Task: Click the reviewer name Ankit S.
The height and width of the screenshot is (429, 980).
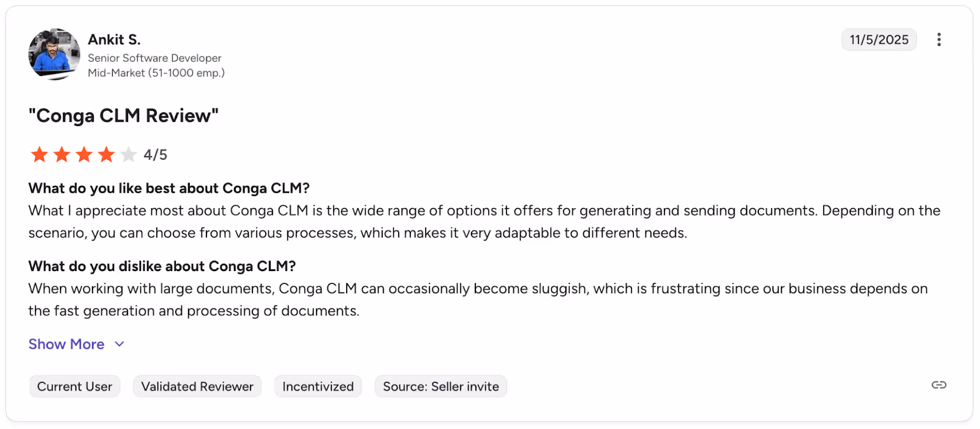Action: click(114, 39)
